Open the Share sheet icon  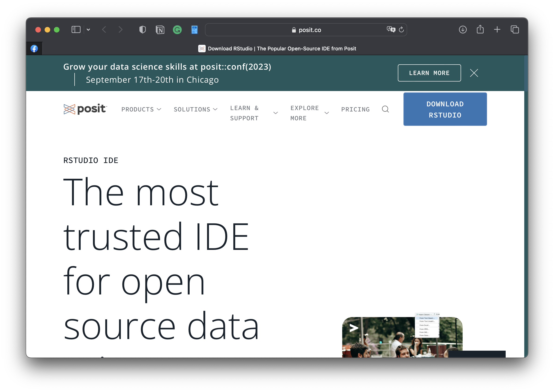480,29
